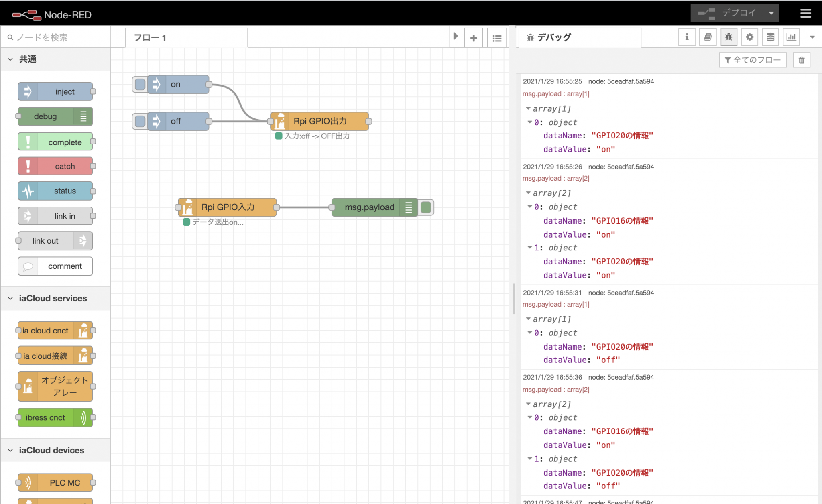822x504 pixels.
Task: Toggle the msg.payload debug node output
Action: [x=426, y=207]
